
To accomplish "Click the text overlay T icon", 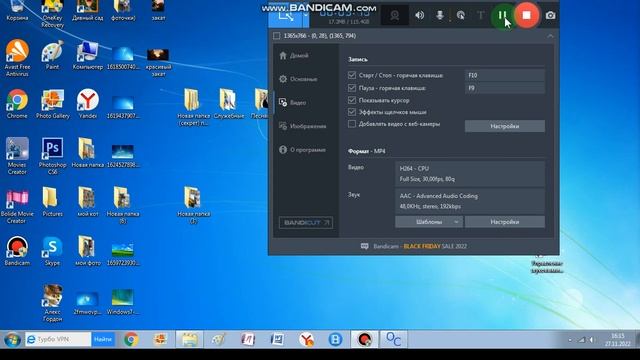I will point(480,16).
